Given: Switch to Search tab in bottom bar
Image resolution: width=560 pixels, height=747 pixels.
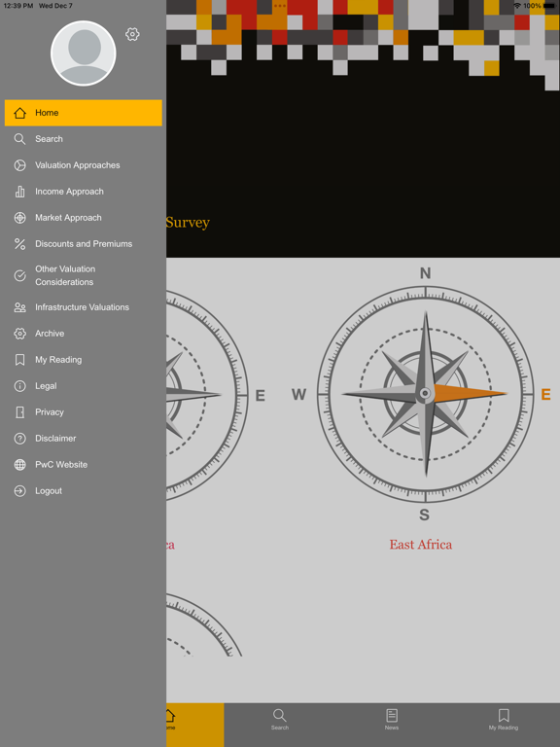Looking at the screenshot, I should [280, 720].
